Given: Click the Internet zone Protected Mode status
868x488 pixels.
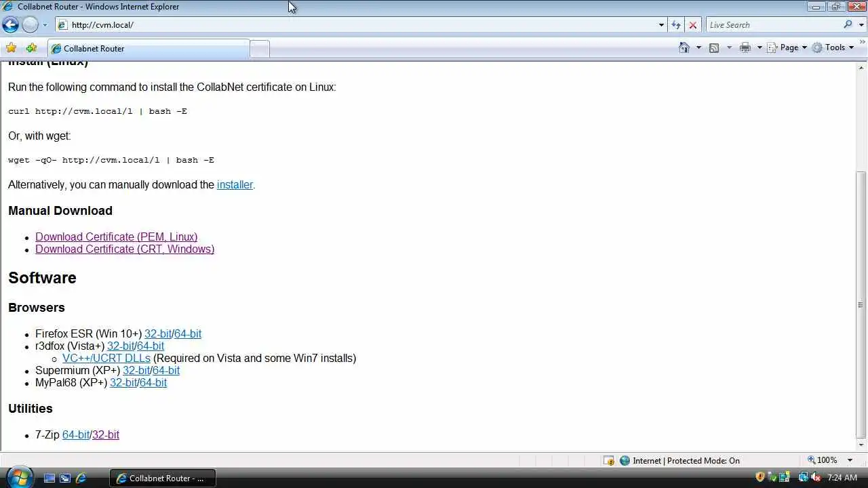Looking at the screenshot, I should pyautogui.click(x=679, y=460).
